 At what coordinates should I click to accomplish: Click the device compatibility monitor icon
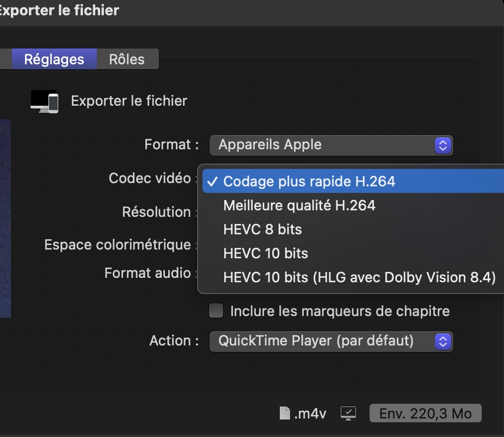coord(347,414)
